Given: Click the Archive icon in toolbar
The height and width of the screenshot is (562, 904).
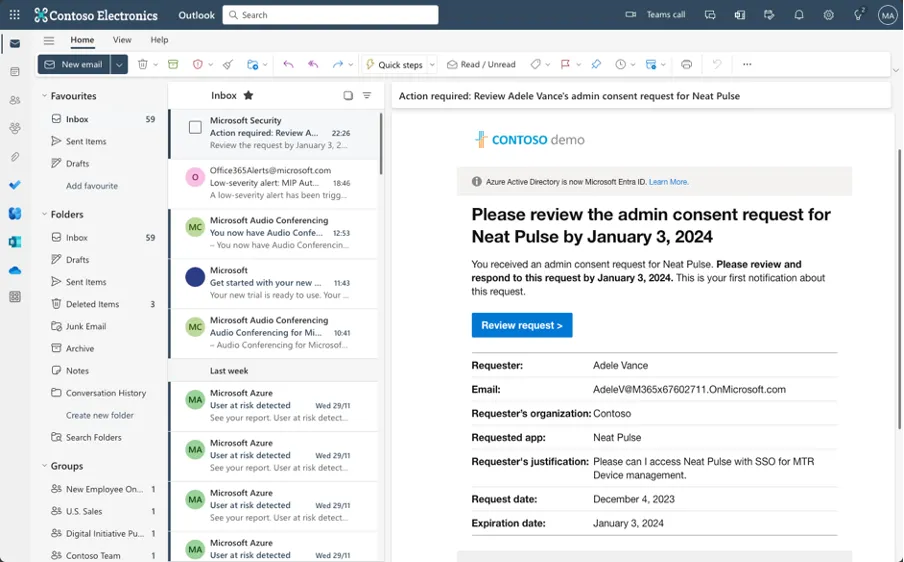Looking at the screenshot, I should pos(173,65).
